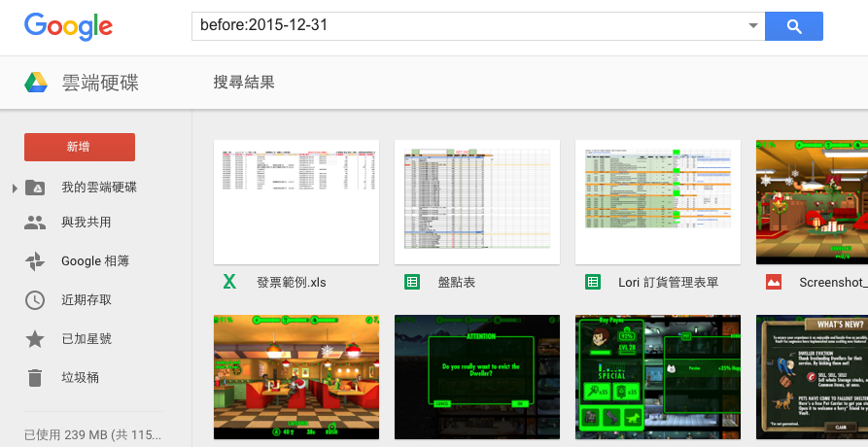Select the cafeteria game screenshot thumbnail
The width and height of the screenshot is (868, 447).
(x=296, y=377)
